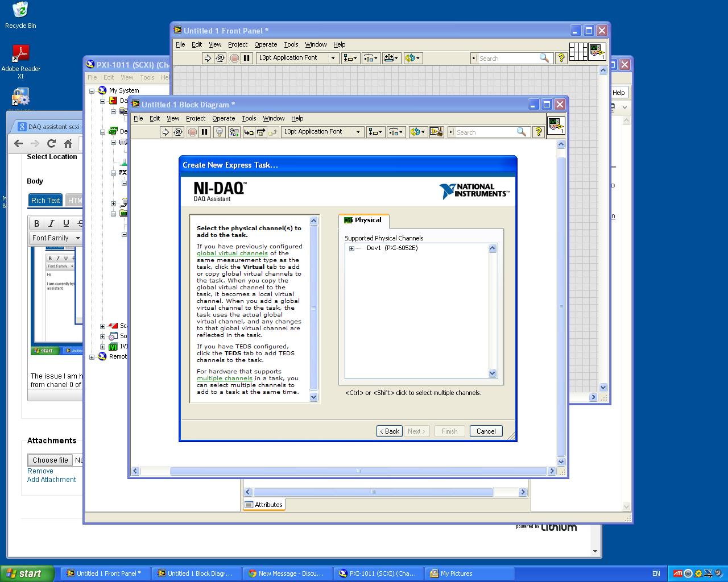Click Search field in Block Diagram toolbar
Viewport: 728px width, 582px height.
[485, 132]
